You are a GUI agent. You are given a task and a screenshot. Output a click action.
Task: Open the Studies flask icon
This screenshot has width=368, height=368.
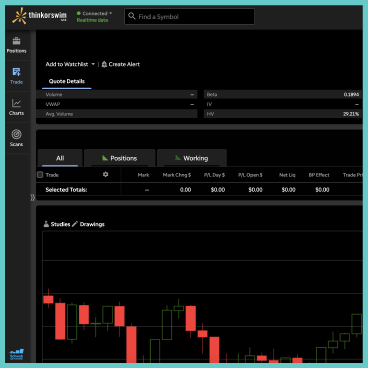click(46, 224)
